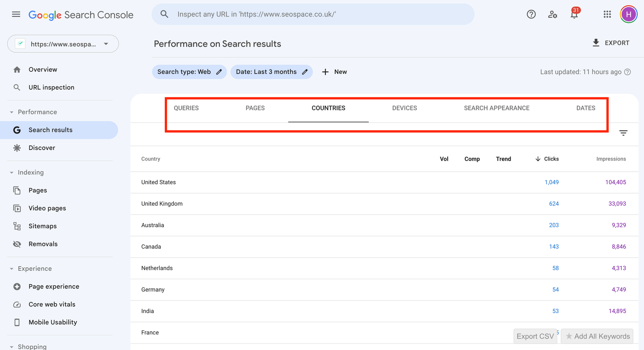This screenshot has height=350, width=644.
Task: Open the Google apps grid
Action: 607,14
